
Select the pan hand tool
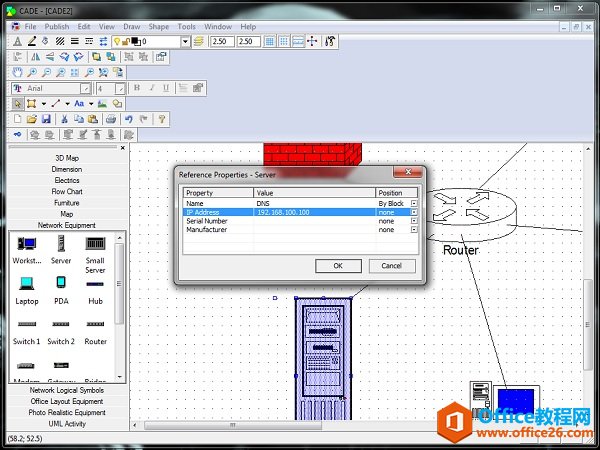(x=18, y=73)
